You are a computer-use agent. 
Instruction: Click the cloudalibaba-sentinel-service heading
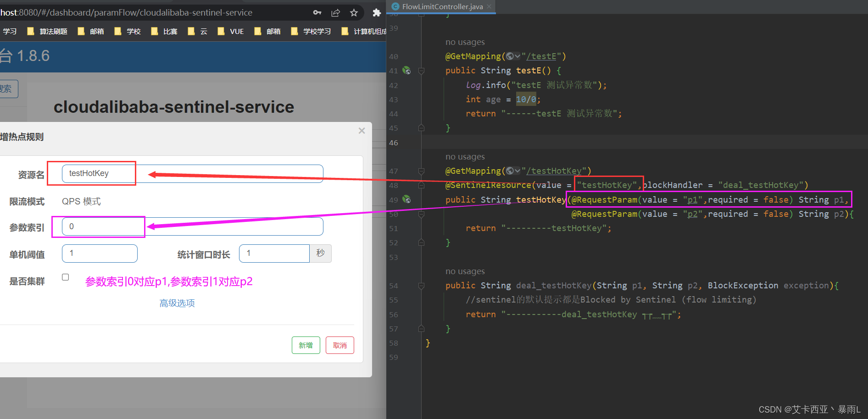tap(174, 107)
